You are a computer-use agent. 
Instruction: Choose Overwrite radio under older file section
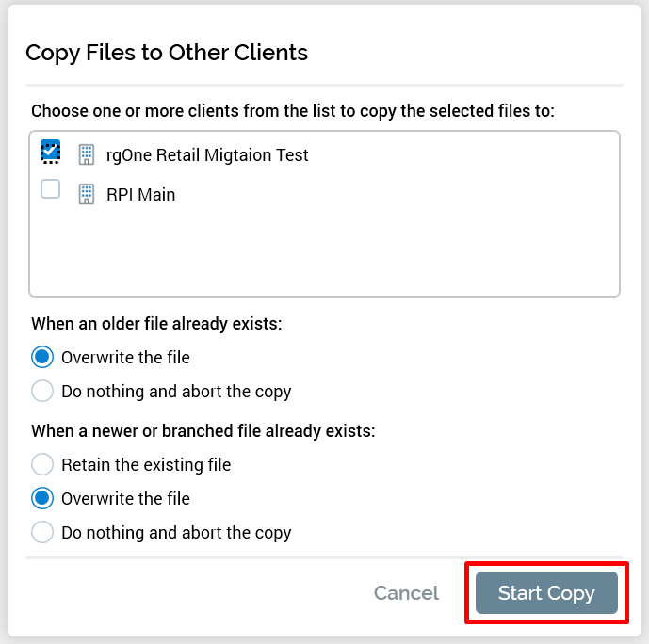42,358
